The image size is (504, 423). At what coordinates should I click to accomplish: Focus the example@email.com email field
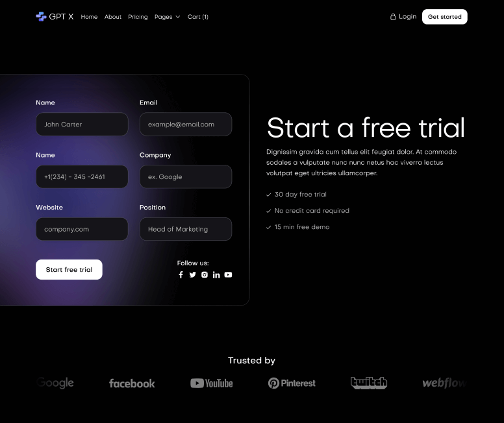click(x=186, y=124)
